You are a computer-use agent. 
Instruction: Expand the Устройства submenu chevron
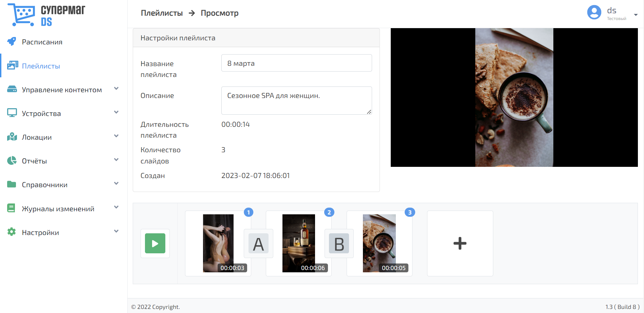point(116,113)
